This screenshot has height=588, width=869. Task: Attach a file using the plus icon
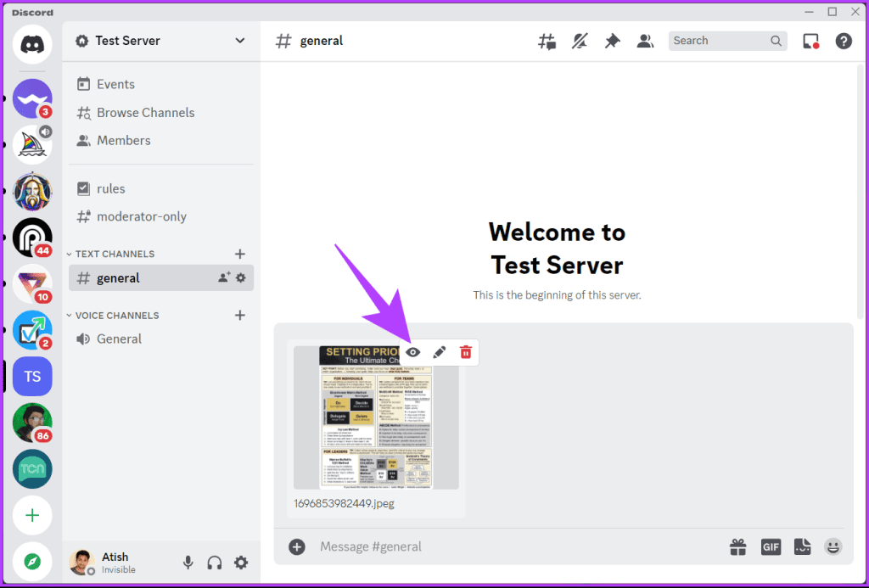click(x=296, y=546)
